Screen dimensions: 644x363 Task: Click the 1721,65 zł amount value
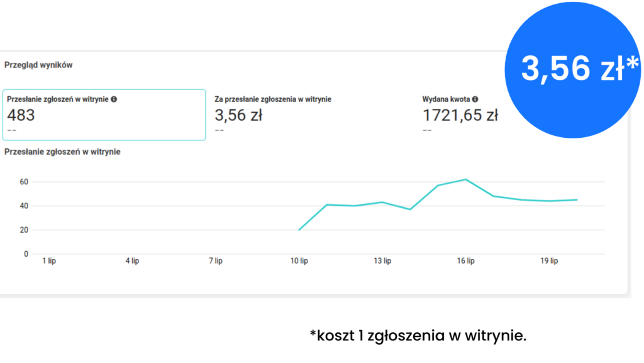point(460,116)
